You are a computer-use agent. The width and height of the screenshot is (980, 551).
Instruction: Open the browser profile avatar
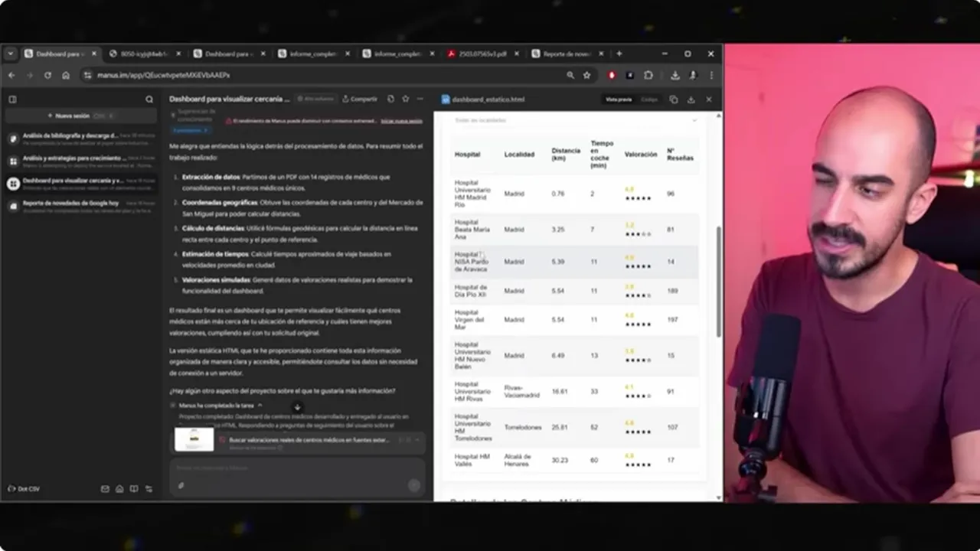pyautogui.click(x=693, y=75)
